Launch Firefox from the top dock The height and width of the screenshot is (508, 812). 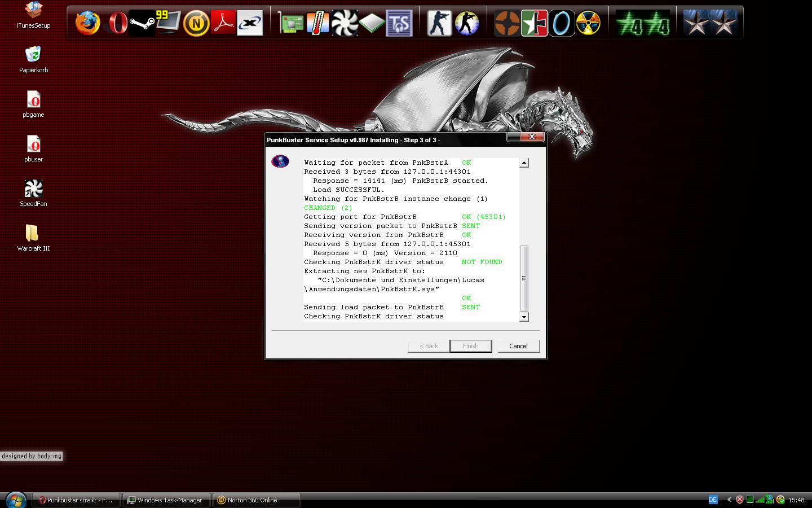pos(87,23)
